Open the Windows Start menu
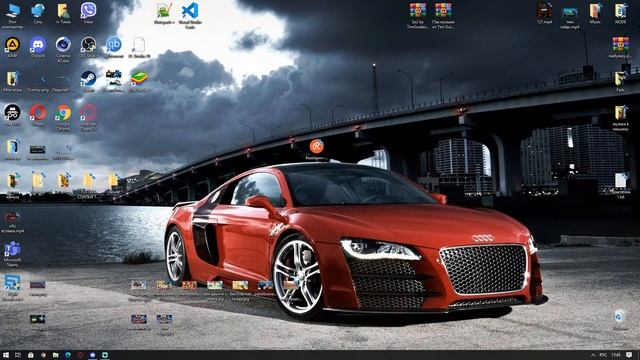 (6, 355)
